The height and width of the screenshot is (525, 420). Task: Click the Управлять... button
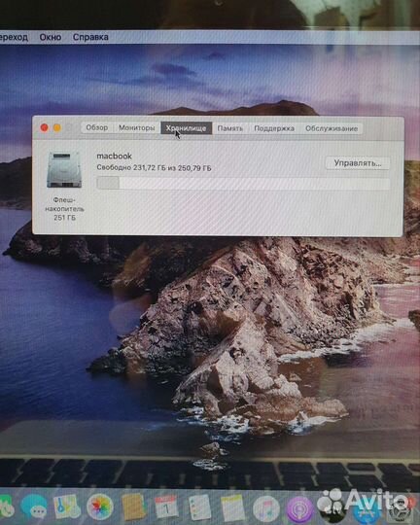[x=358, y=163]
